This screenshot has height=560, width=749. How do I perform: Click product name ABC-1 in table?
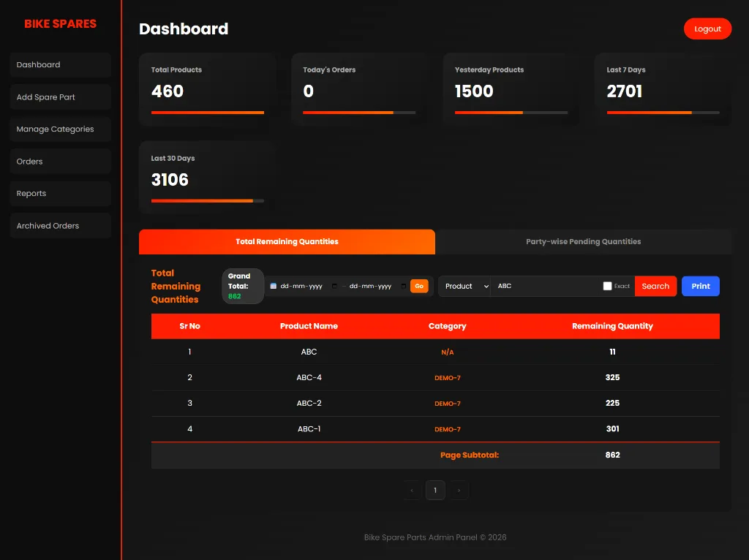309,429
